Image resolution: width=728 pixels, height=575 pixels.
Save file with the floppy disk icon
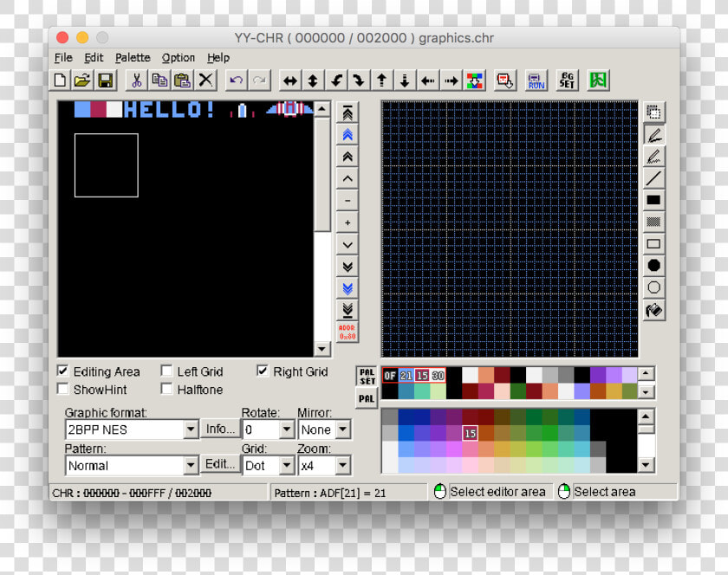(x=106, y=81)
